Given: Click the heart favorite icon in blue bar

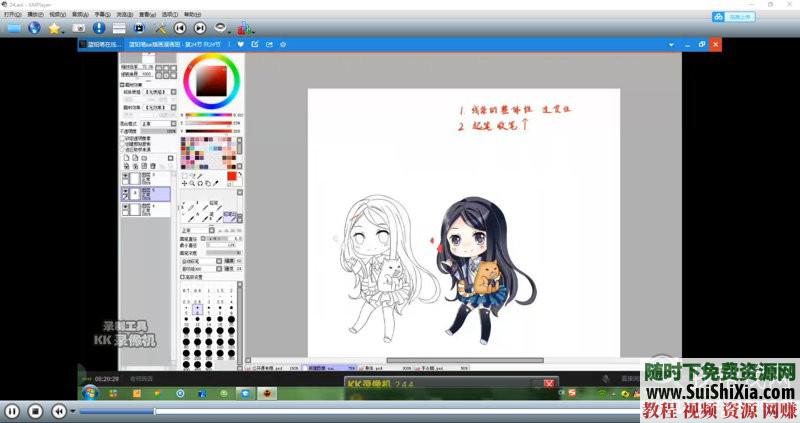Looking at the screenshot, I should click(x=241, y=44).
